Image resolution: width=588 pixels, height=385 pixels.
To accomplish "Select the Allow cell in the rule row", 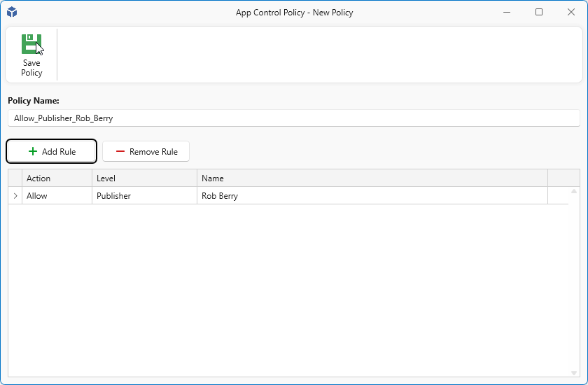I will (57, 196).
